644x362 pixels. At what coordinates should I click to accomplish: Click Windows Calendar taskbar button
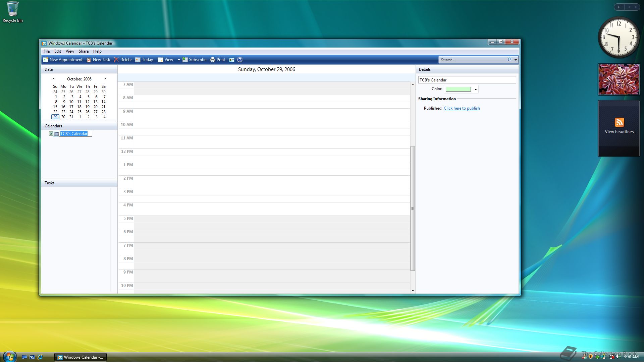tap(80, 357)
